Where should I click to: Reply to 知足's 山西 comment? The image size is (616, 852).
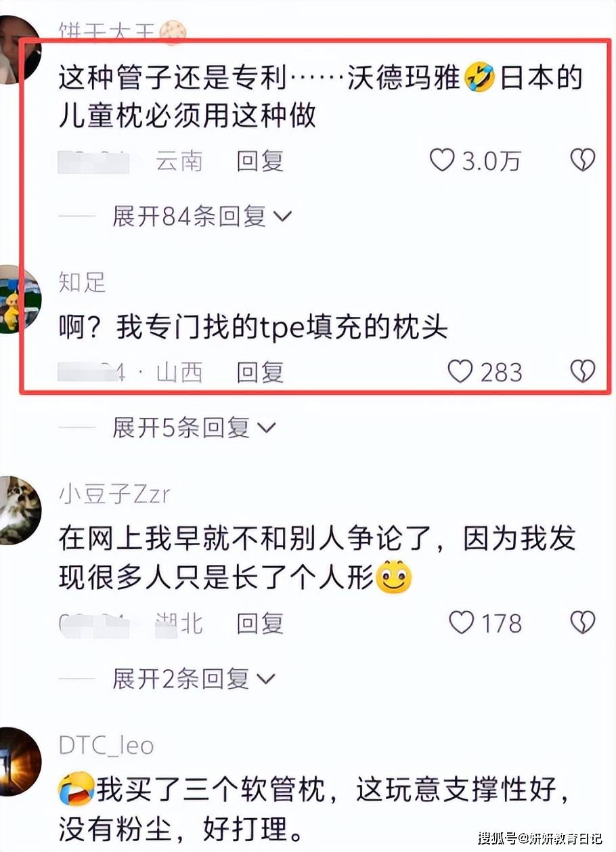[260, 371]
